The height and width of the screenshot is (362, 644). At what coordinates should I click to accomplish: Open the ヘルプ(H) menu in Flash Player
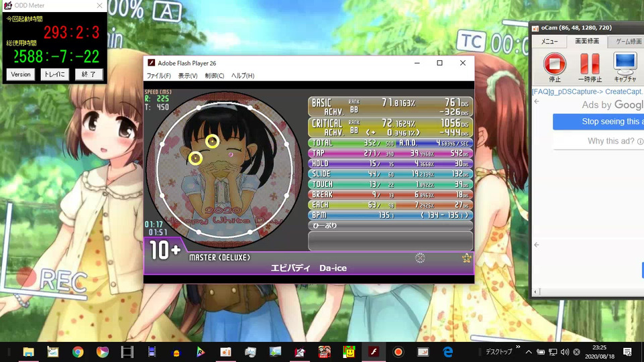tap(243, 76)
